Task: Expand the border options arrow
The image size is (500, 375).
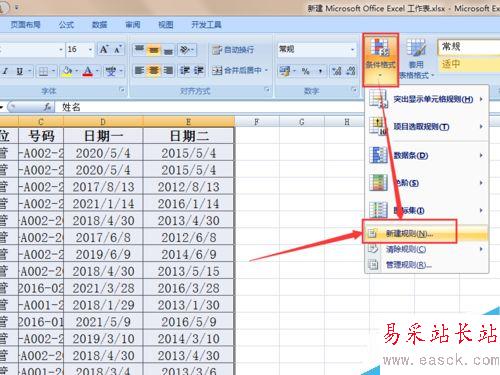Action: point(53,71)
